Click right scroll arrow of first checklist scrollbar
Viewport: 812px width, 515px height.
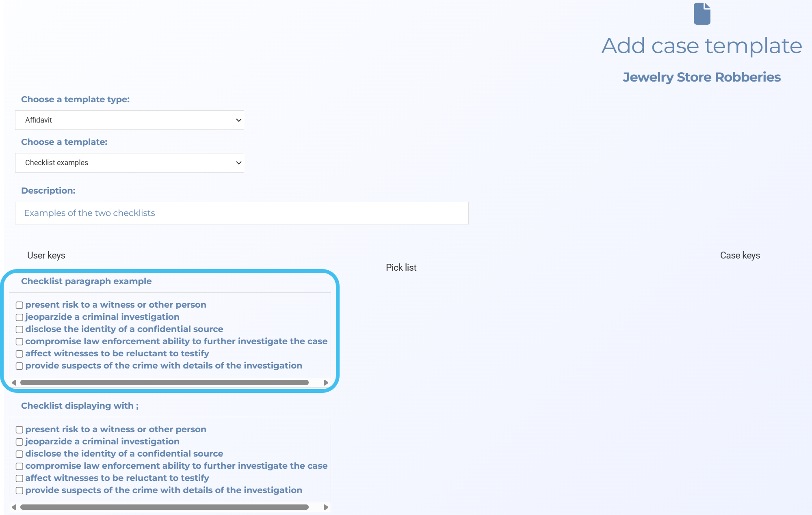point(326,383)
